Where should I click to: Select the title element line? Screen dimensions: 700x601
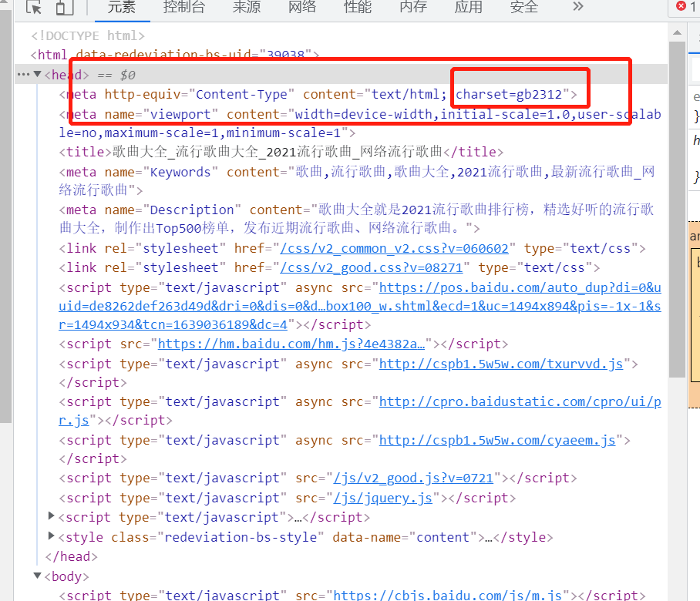[x=281, y=152]
